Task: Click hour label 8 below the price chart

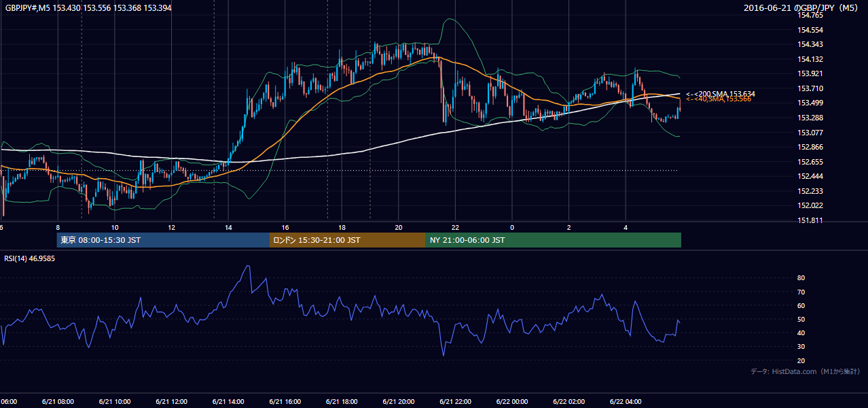Action: tap(58, 227)
